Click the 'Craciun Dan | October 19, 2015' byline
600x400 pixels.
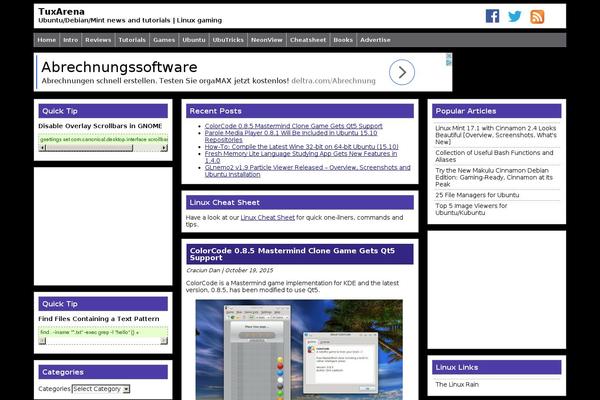(x=230, y=270)
